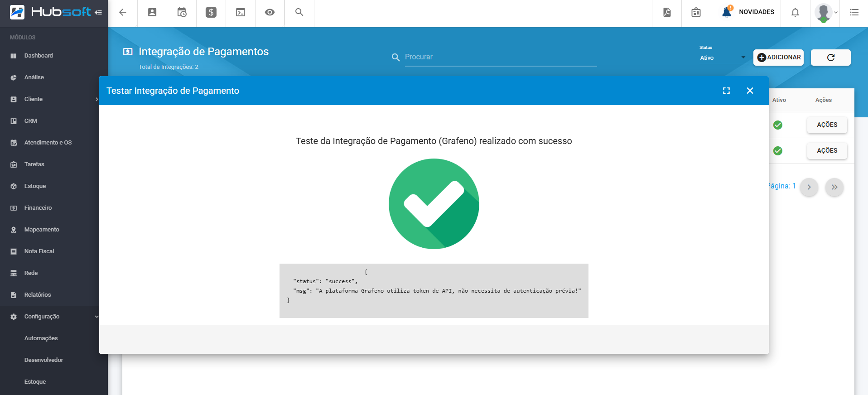Open the client contact card toolbar icon
This screenshot has width=868, height=395.
152,12
